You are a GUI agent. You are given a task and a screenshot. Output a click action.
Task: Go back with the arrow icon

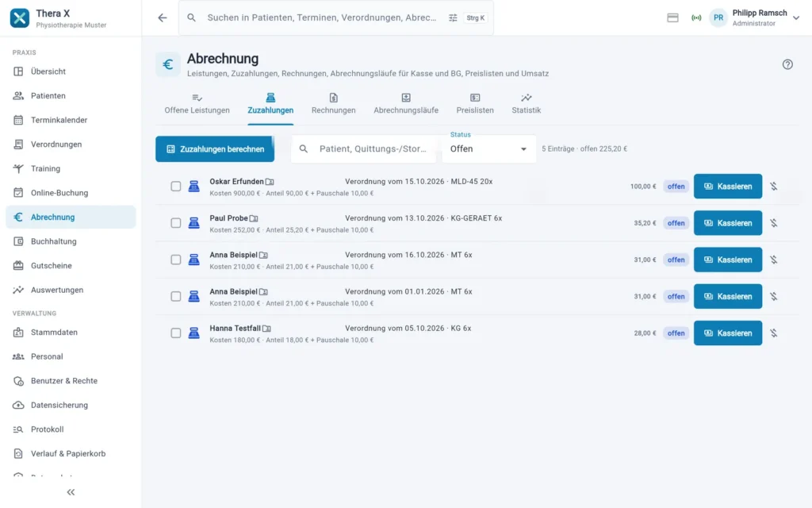click(x=163, y=17)
